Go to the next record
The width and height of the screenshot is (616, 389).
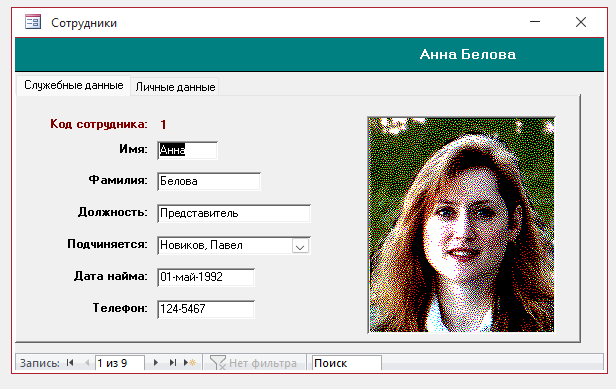(156, 363)
